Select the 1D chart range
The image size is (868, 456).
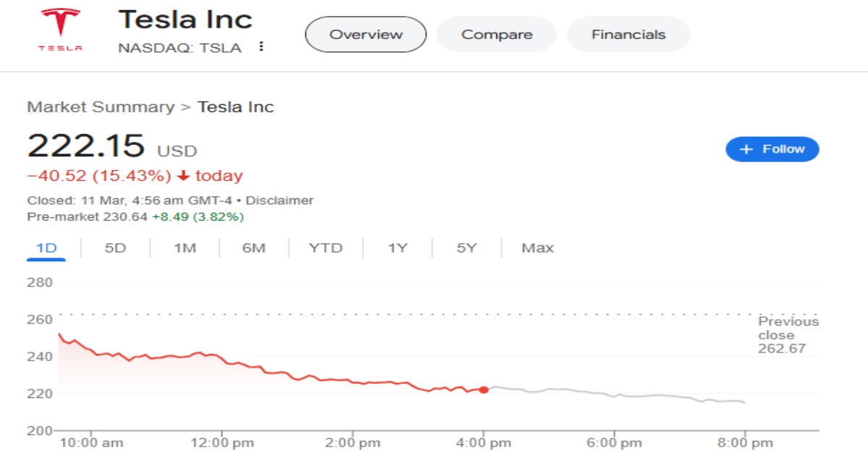pyautogui.click(x=46, y=248)
